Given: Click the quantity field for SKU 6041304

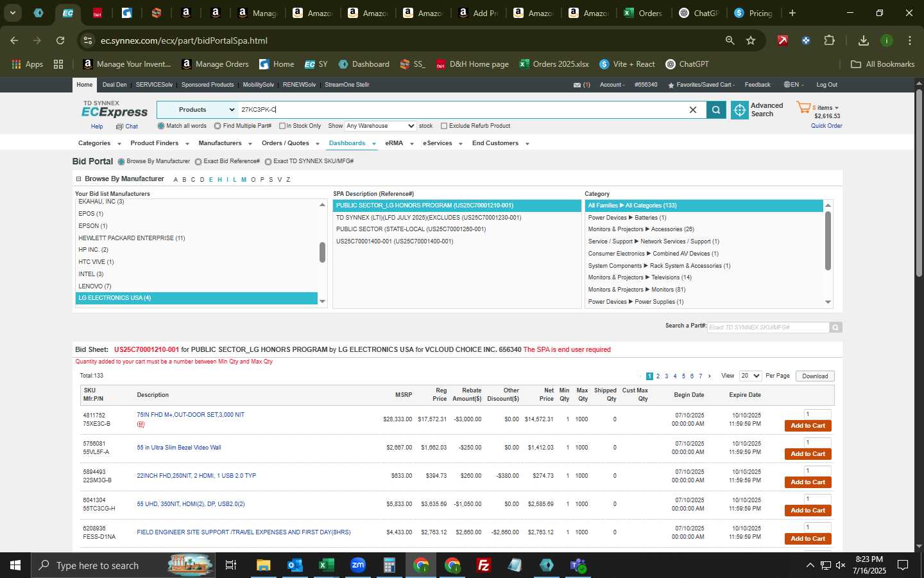Looking at the screenshot, I should 817,499.
